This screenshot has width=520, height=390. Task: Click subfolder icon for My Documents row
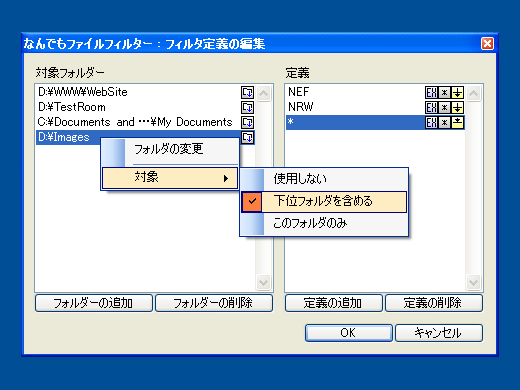click(247, 122)
